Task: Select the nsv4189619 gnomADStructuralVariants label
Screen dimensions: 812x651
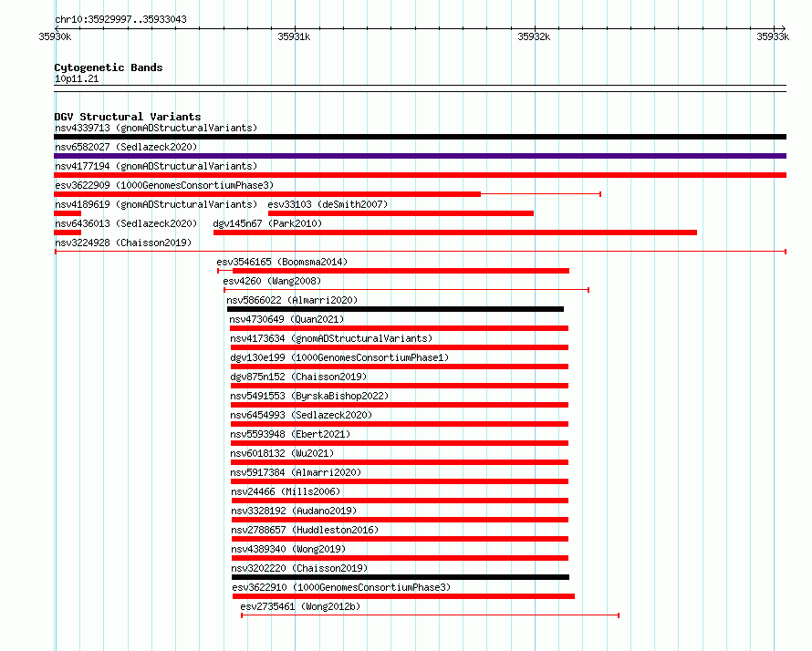Action: click(x=156, y=204)
